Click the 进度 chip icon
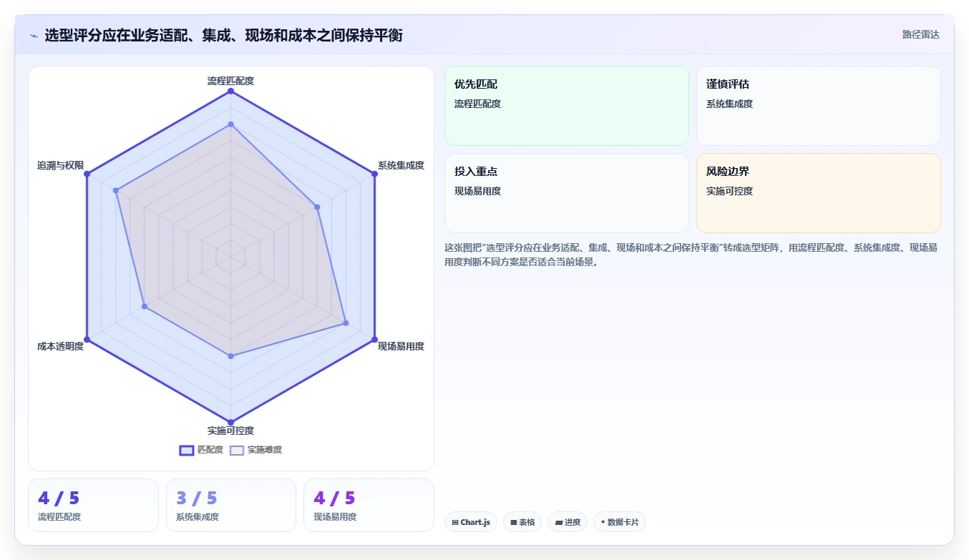969x560 pixels. pyautogui.click(x=559, y=523)
